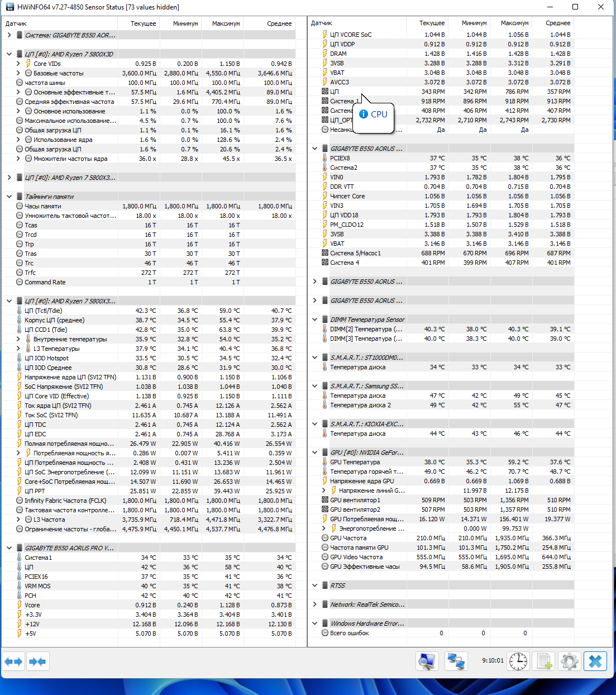
Task: Collapse DIMM Температура Sensor group
Action: tap(314, 320)
